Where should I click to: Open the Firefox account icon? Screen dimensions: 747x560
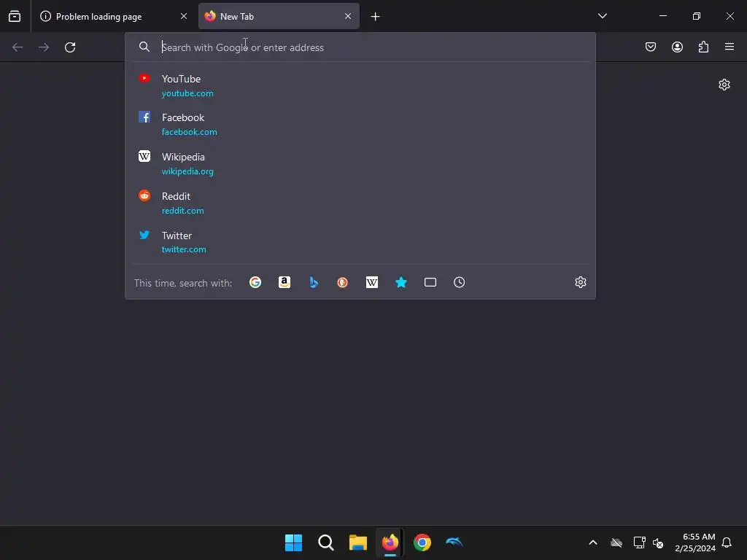tap(677, 47)
